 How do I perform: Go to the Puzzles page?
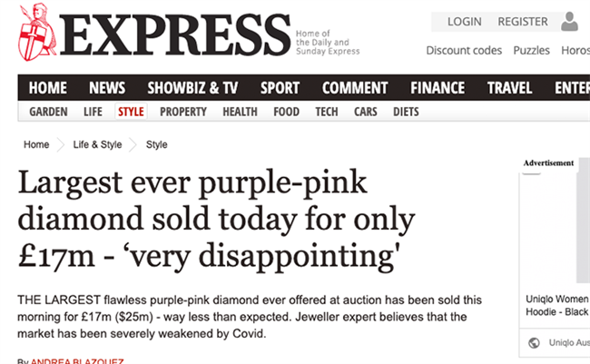click(x=532, y=51)
